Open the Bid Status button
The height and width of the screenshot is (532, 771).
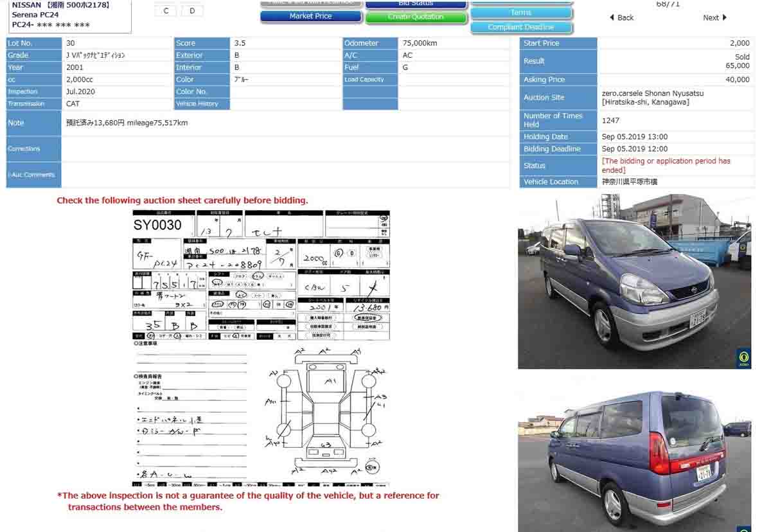[416, 3]
